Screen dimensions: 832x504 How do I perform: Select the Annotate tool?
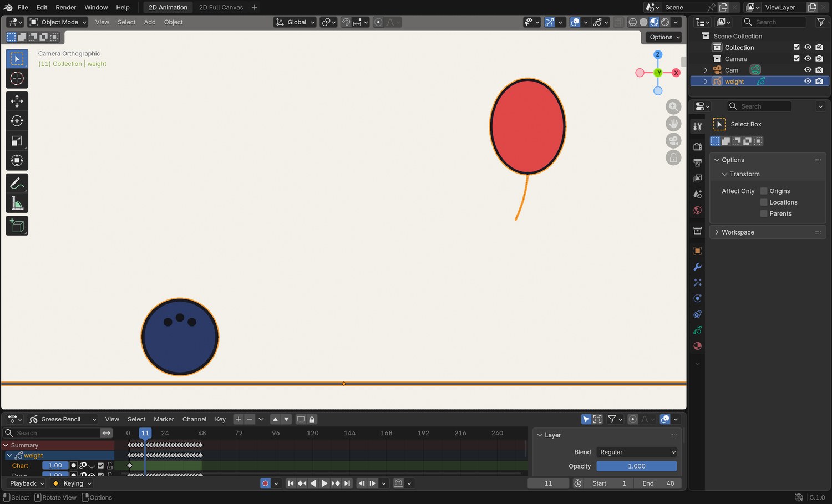click(x=17, y=183)
